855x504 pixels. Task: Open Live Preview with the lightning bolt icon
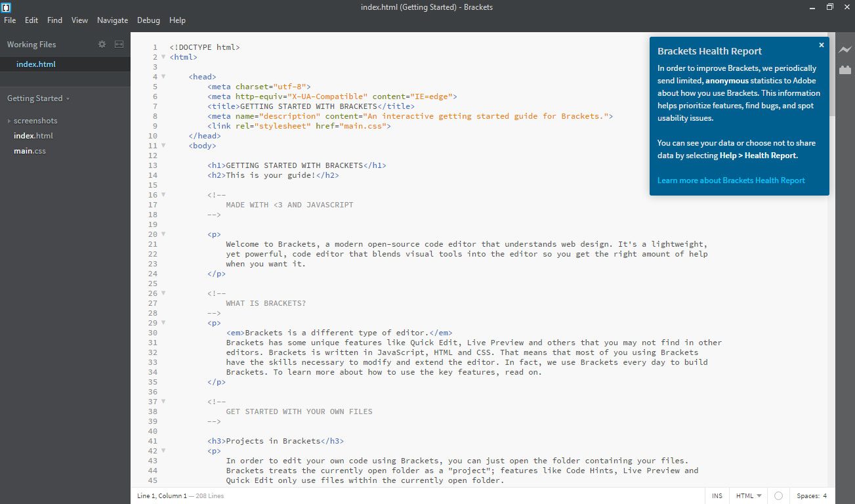(845, 49)
